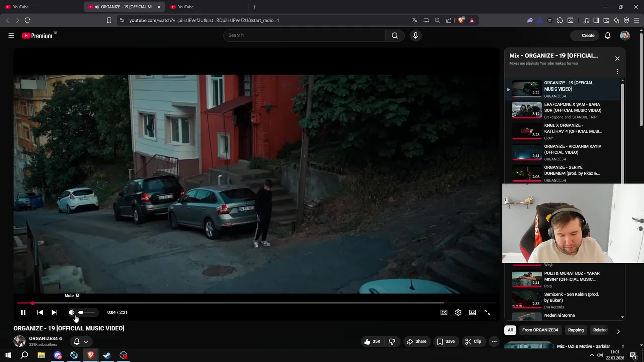Pause the video

click(x=23, y=312)
